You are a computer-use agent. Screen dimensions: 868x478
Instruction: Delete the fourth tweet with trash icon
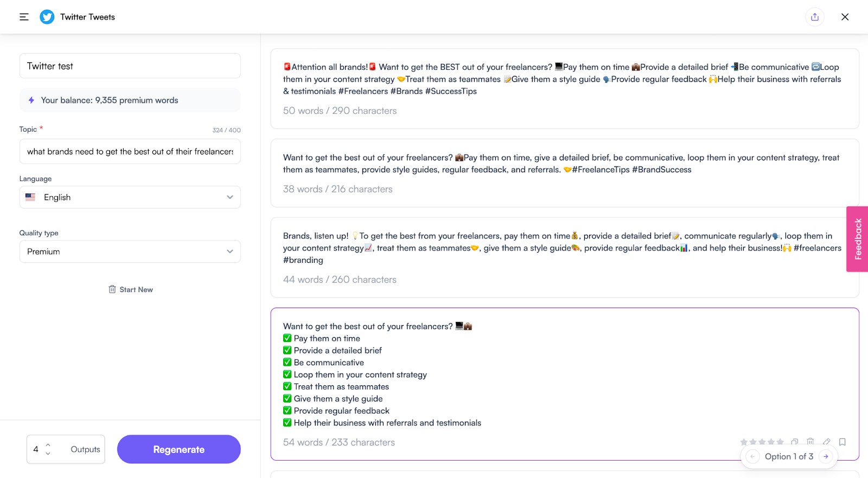810,442
